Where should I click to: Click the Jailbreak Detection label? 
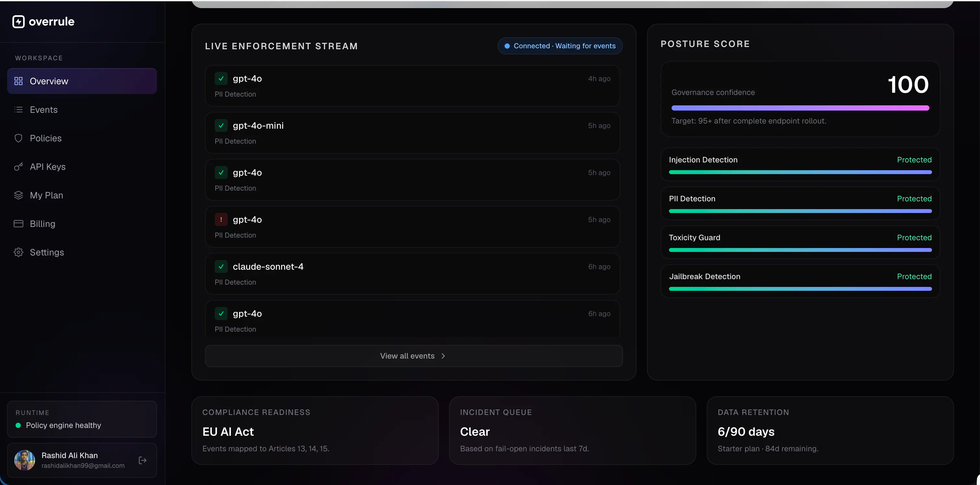point(705,277)
